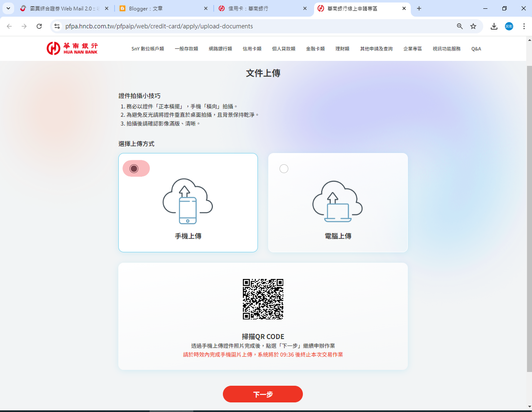The width and height of the screenshot is (532, 412).
Task: Click the browser forward arrow
Action: click(x=24, y=26)
